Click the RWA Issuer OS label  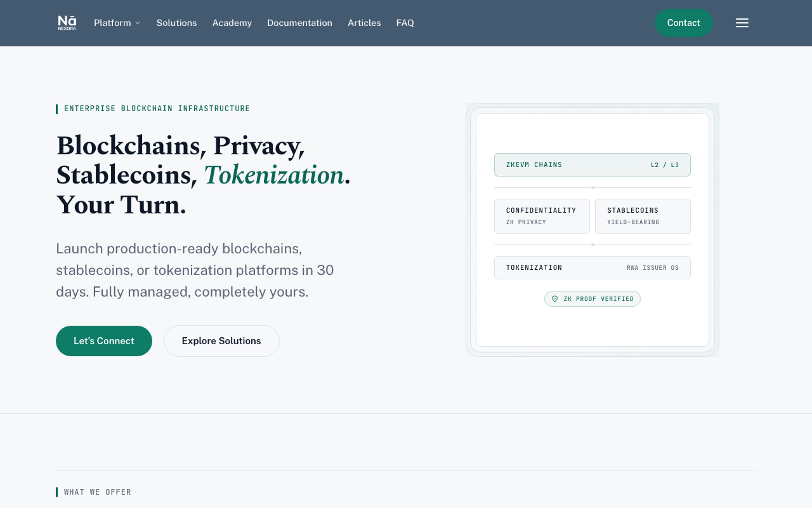point(653,268)
